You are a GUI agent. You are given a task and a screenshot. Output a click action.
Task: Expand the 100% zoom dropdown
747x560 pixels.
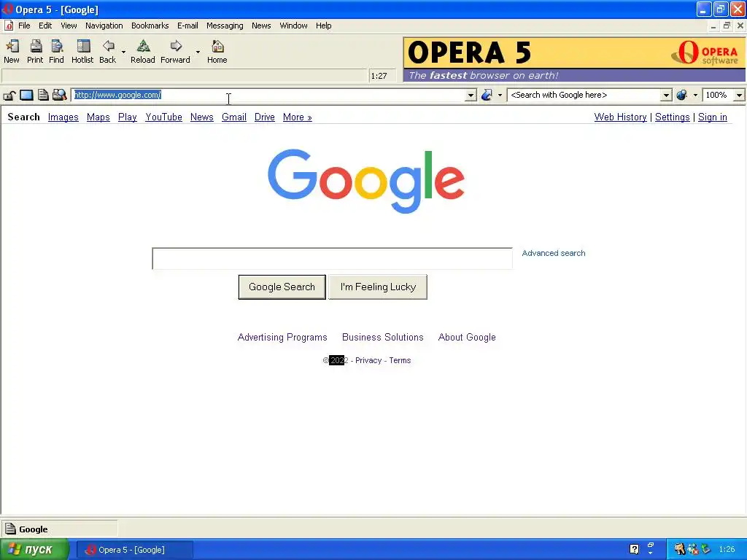coord(738,96)
